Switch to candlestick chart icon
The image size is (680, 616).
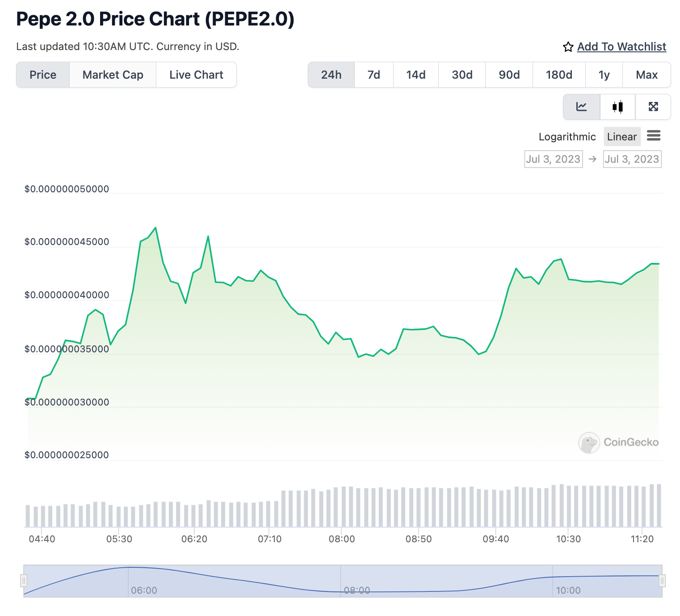pos(617,107)
